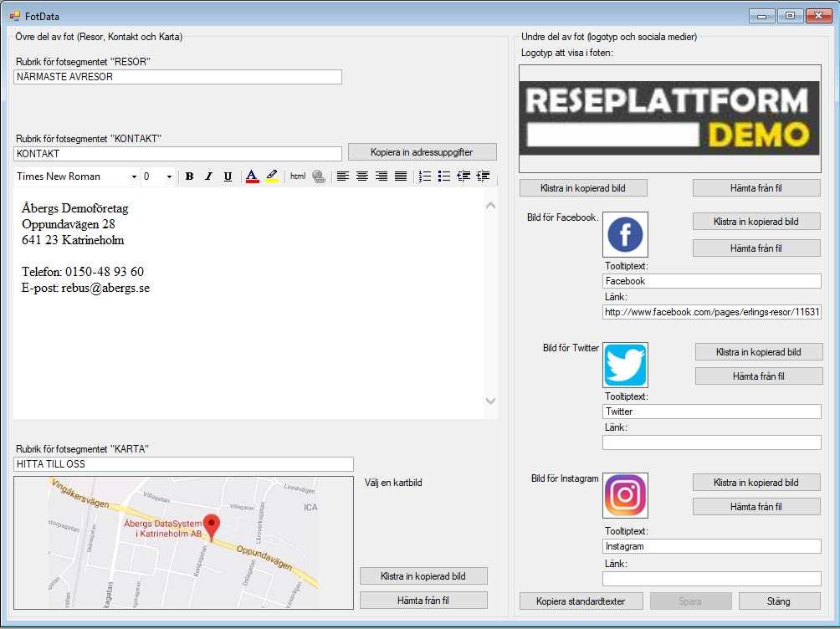Click the Twitter bird image
The height and width of the screenshot is (629, 840).
coord(625,365)
